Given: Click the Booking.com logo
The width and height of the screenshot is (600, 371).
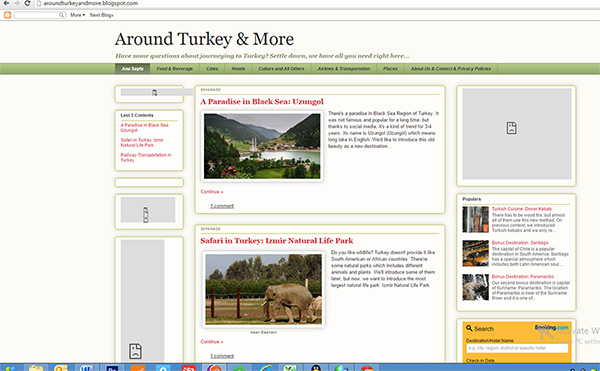Looking at the screenshot, I should [x=551, y=327].
